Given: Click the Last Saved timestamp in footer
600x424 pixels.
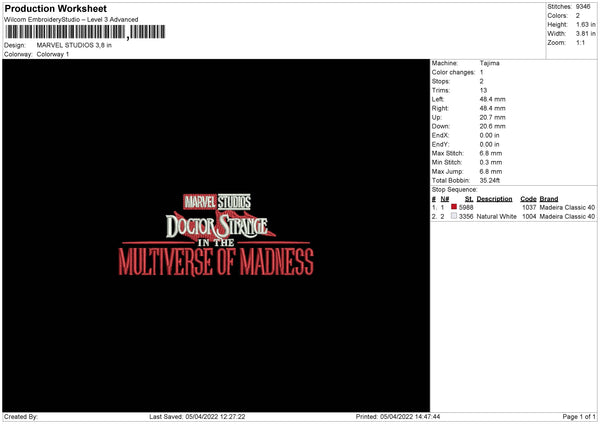Looking at the screenshot, I should point(197,417).
